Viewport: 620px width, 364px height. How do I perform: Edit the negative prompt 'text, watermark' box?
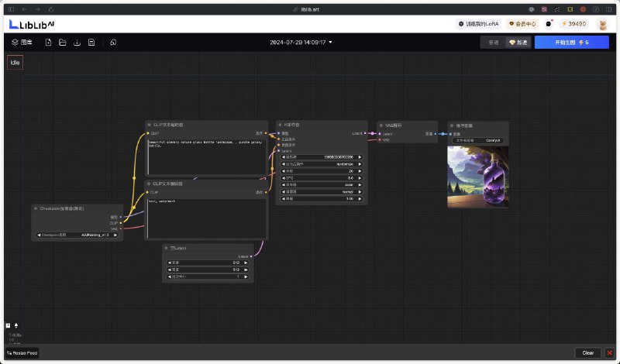point(206,218)
